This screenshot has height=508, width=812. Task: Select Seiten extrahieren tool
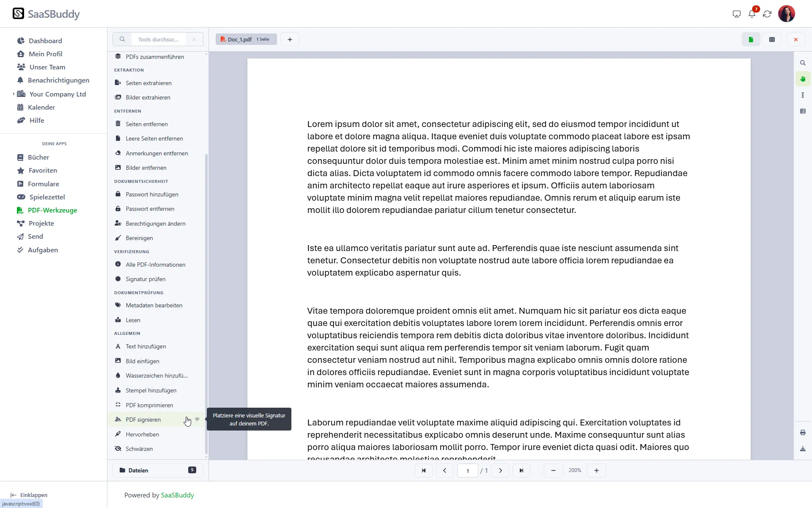[x=157, y=83]
